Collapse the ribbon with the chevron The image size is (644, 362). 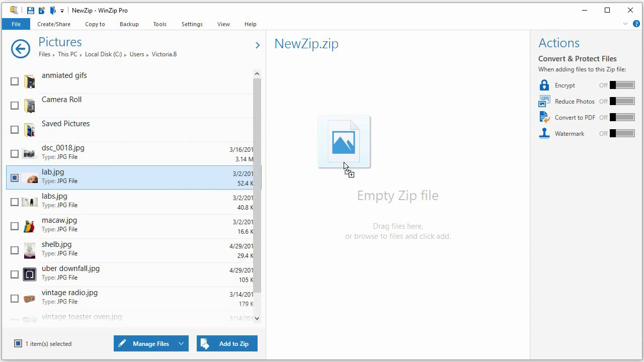(625, 24)
